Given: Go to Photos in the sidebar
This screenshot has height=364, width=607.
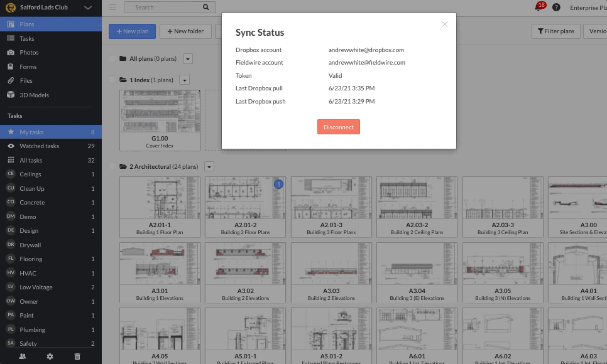Looking at the screenshot, I should 29,53.
